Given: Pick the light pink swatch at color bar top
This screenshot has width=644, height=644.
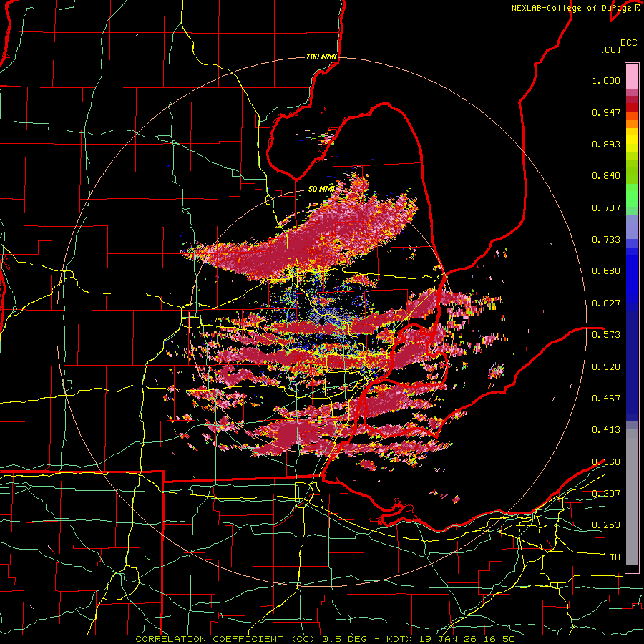Looking at the screenshot, I should [632, 76].
